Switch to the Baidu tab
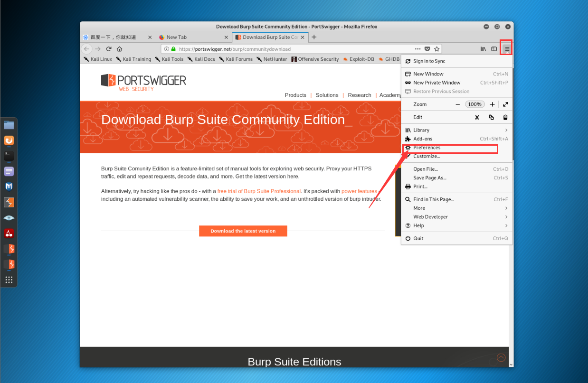Screen dimensions: 588x383 click(x=118, y=37)
